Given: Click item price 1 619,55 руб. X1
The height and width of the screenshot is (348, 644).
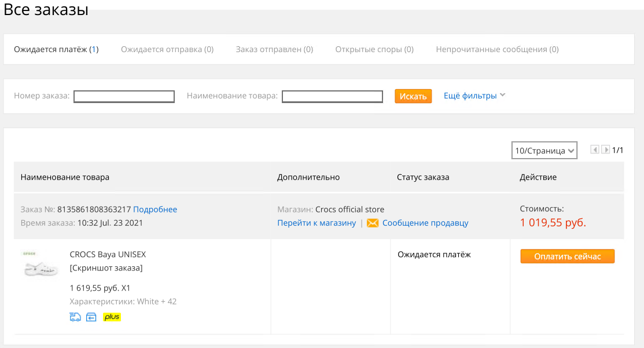Looking at the screenshot, I should pyautogui.click(x=100, y=288).
